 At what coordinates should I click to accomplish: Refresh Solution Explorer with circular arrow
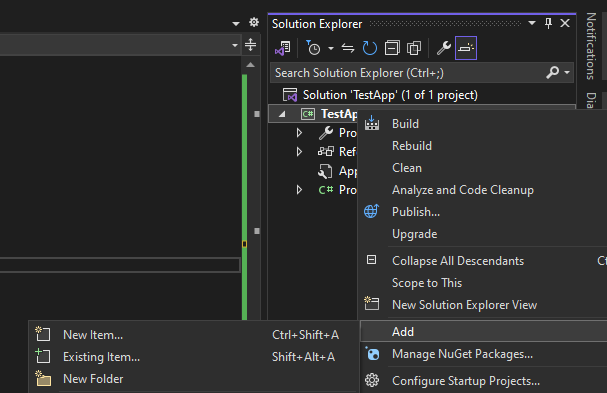370,48
